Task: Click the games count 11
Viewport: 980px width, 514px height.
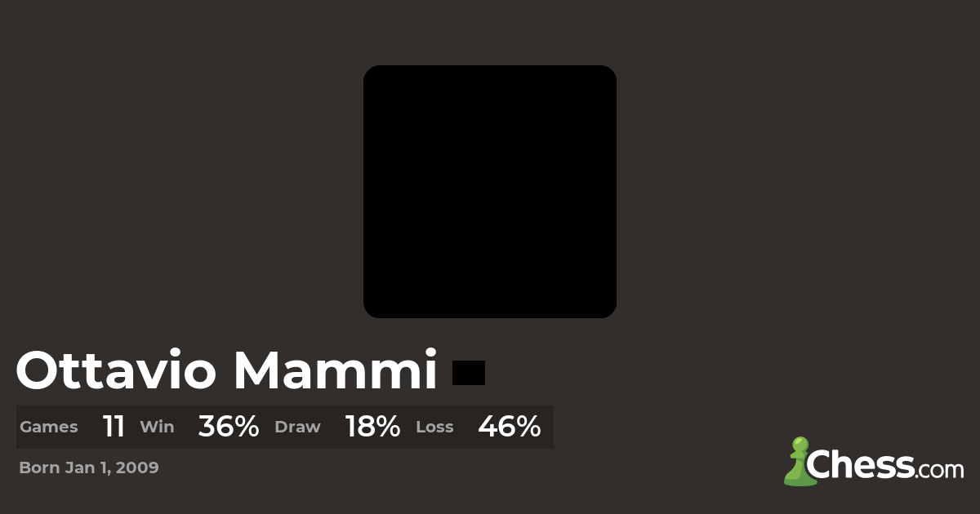Action: point(114,427)
